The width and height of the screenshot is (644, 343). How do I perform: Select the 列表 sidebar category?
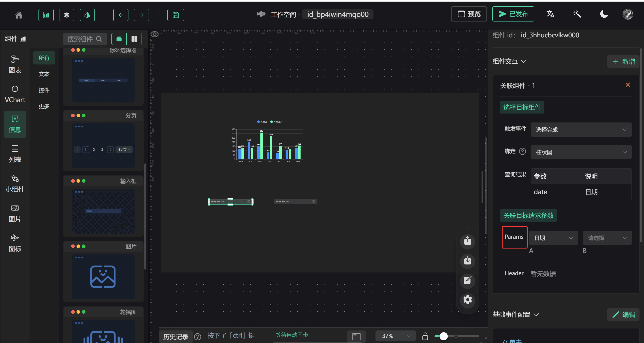coord(15,154)
